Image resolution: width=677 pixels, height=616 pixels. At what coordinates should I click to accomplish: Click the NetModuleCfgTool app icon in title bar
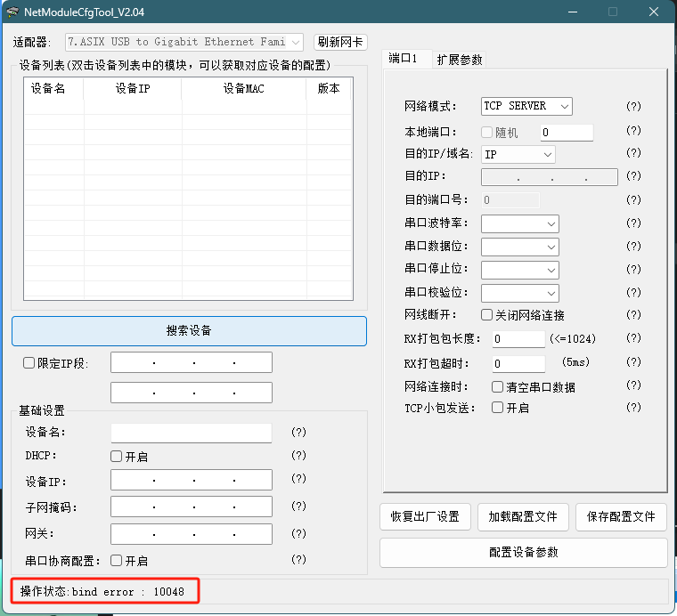(13, 12)
